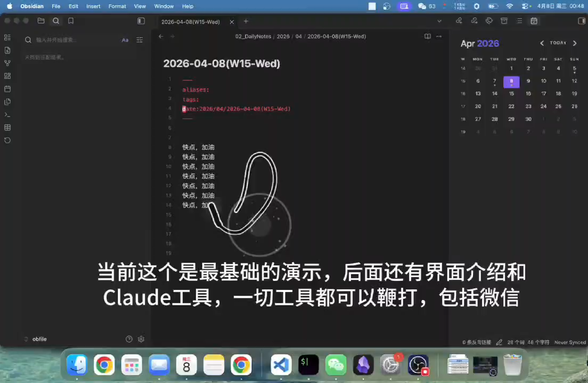
Task: Select the 2026-04-08(W15-Wed) tab
Action: (x=191, y=21)
